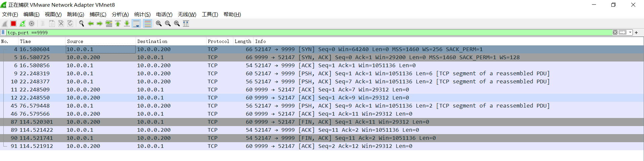644x161 pixels.
Task: Sort by the Source column header
Action: (100, 41)
